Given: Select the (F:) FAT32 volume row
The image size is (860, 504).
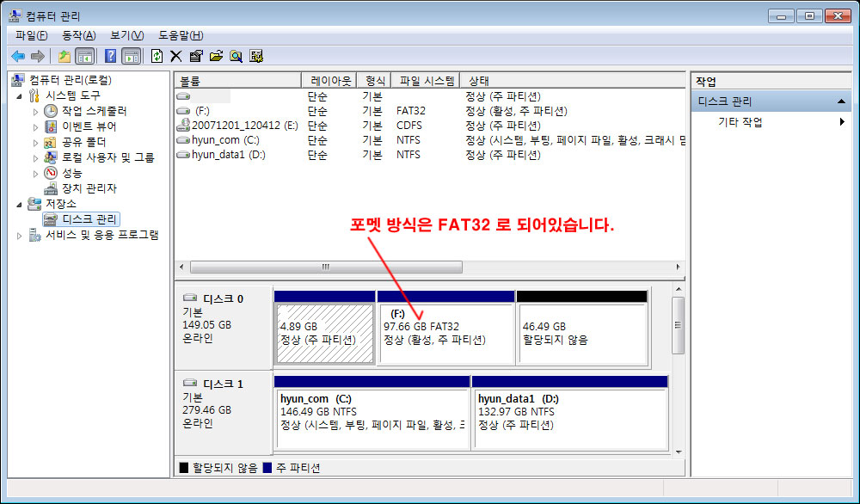Looking at the screenshot, I should pos(431,111).
